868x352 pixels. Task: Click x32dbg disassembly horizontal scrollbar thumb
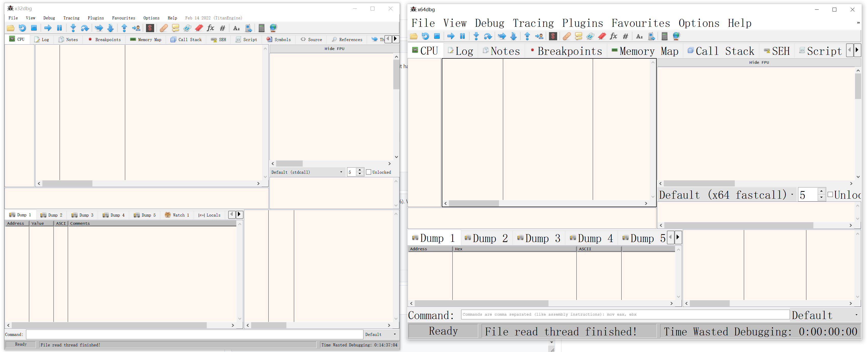click(67, 184)
